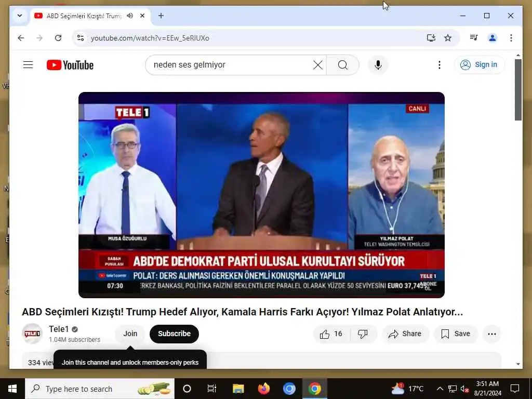The height and width of the screenshot is (399, 532).
Task: Go to the YouTube home logo
Action: click(70, 65)
